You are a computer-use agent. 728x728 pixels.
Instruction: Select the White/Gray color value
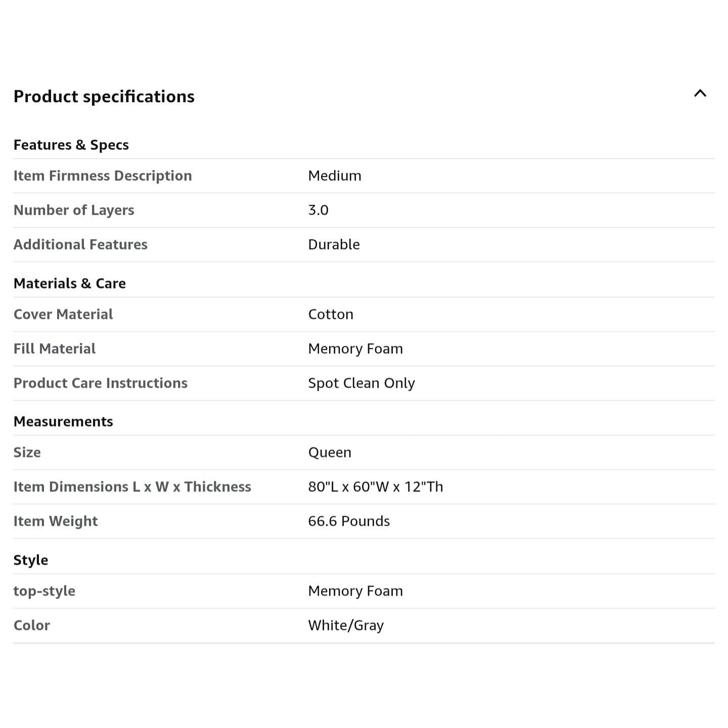[x=346, y=626]
